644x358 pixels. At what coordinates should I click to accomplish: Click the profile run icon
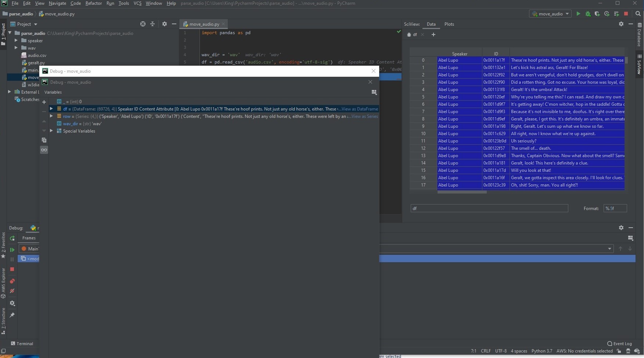(607, 14)
